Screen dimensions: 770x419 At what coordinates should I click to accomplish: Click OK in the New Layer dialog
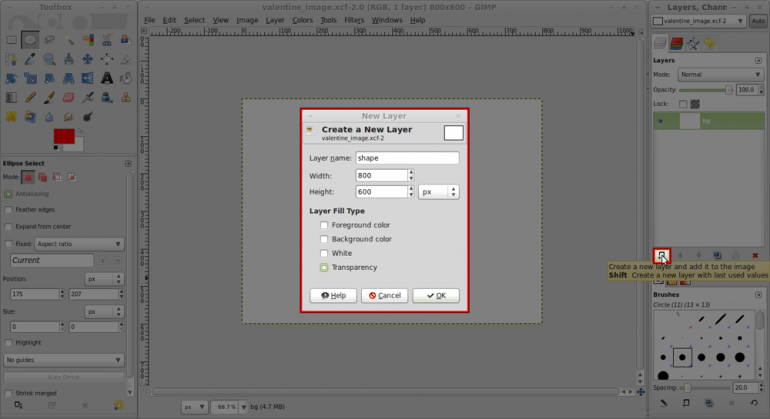[x=436, y=295]
